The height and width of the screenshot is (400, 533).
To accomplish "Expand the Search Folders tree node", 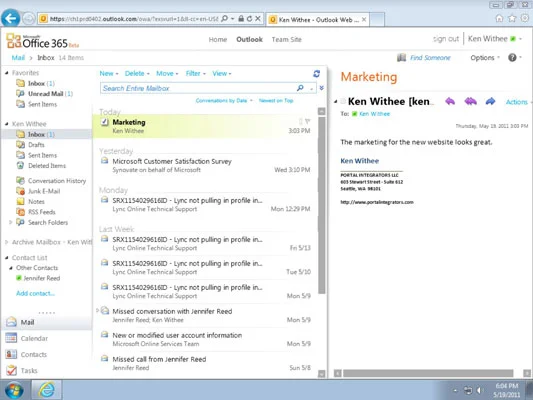I will coord(10,222).
